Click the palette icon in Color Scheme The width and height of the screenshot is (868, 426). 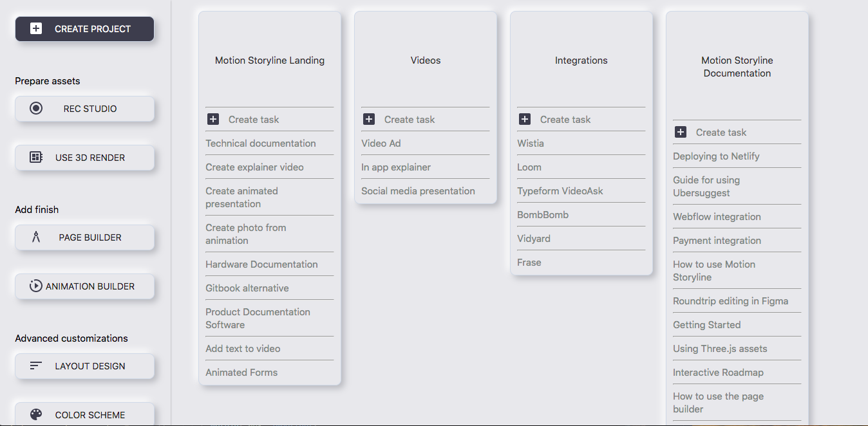36,415
